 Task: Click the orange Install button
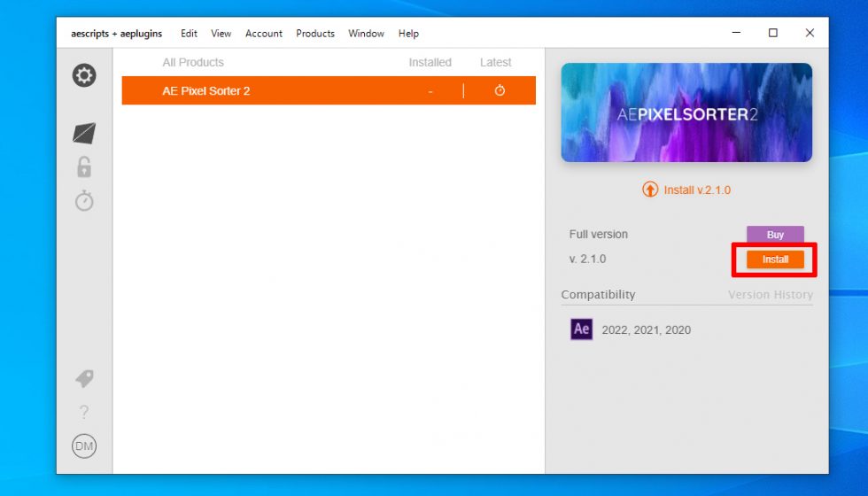775,259
